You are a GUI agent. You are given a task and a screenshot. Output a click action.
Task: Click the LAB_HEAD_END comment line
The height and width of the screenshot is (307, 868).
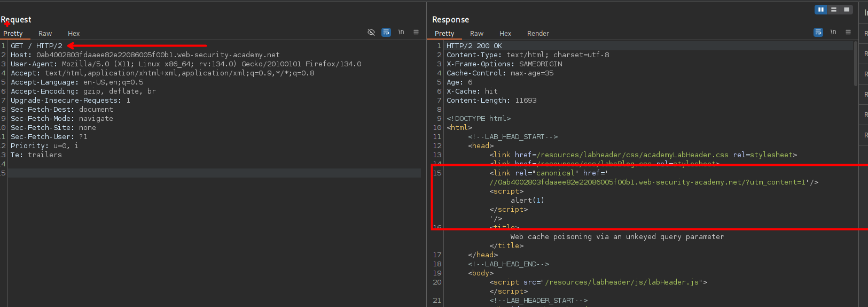(509, 264)
